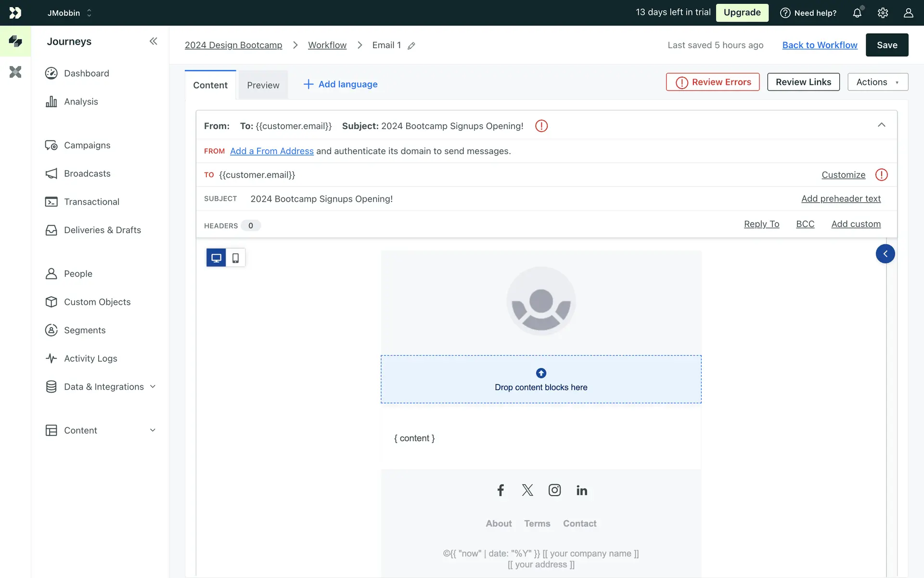Switch to mobile preview mode

[x=235, y=258]
